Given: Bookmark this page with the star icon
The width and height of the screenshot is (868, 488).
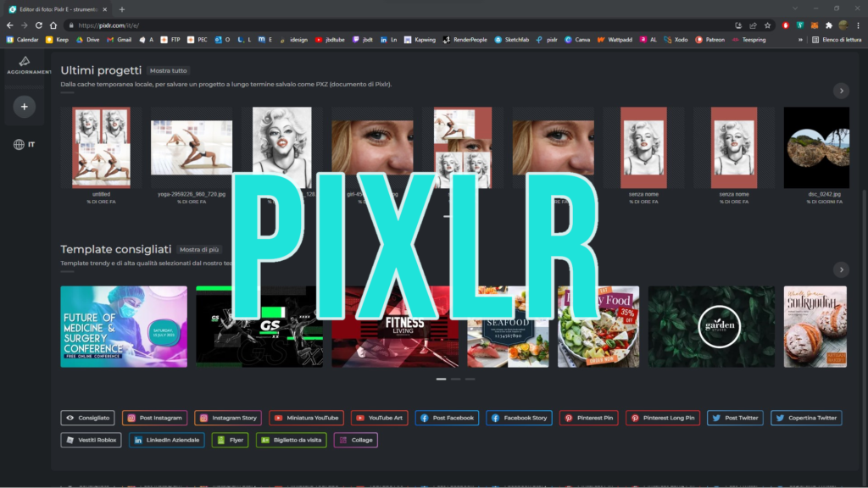Looking at the screenshot, I should [x=767, y=25].
